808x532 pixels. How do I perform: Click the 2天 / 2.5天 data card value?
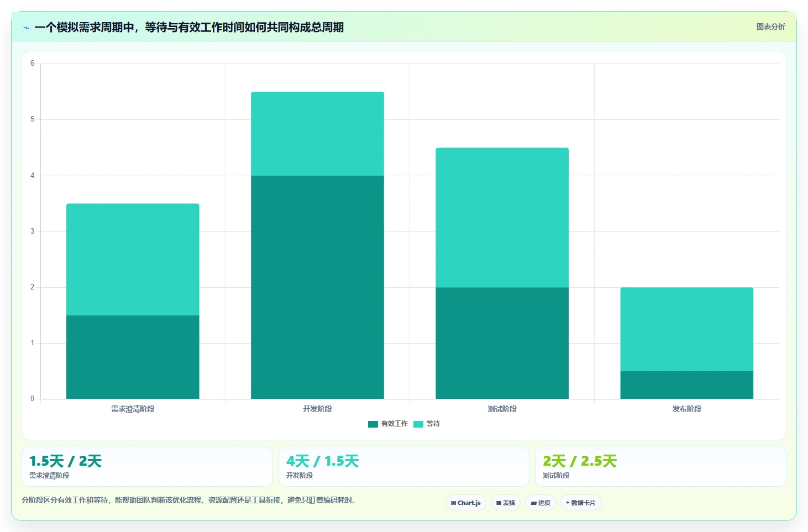click(579, 461)
